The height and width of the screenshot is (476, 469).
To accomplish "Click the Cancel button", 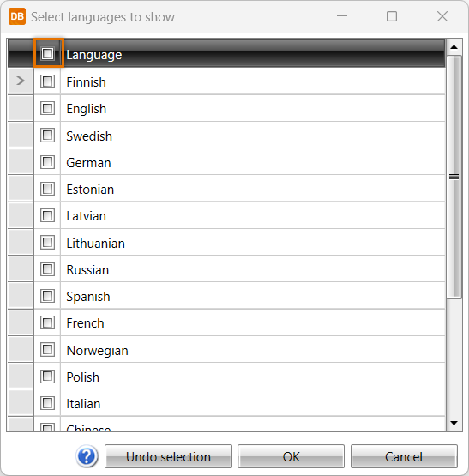I will point(404,456).
